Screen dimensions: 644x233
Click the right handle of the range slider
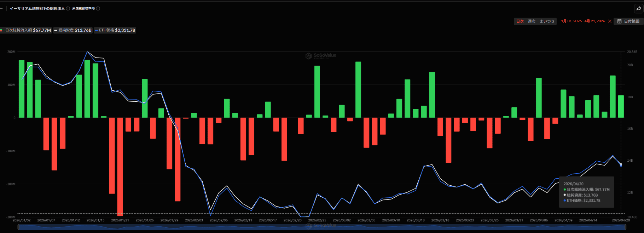pyautogui.click(x=625, y=227)
